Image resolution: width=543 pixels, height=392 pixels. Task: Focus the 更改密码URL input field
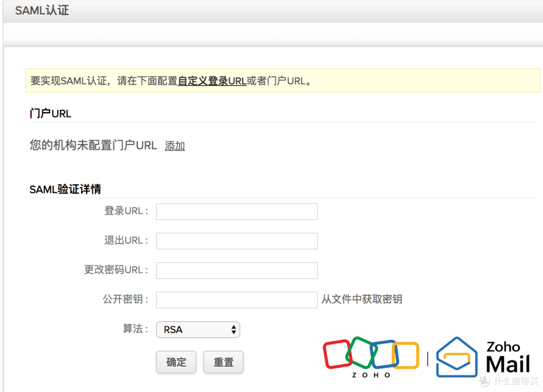[x=237, y=270]
